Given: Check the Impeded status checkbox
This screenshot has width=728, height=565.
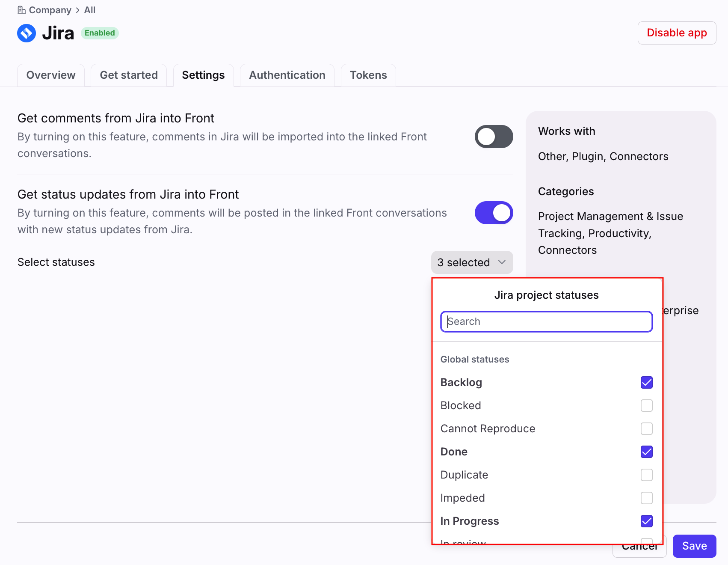Looking at the screenshot, I should point(646,498).
